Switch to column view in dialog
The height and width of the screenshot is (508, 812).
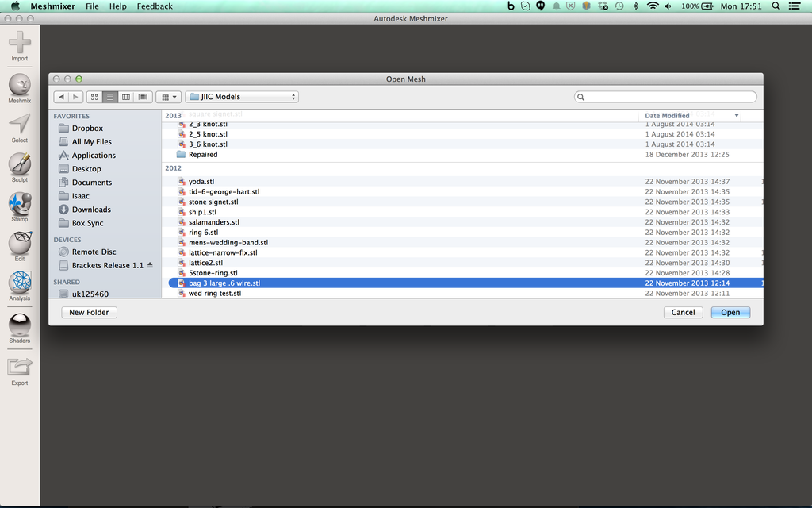[126, 97]
